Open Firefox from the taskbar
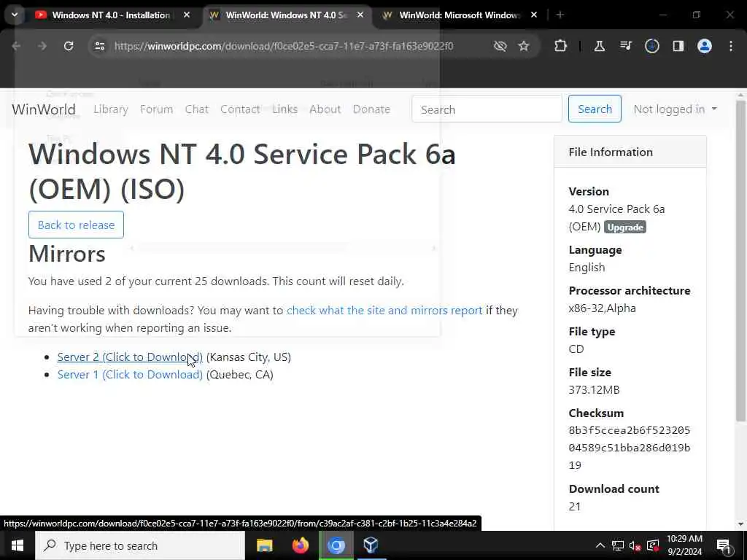 (x=300, y=545)
